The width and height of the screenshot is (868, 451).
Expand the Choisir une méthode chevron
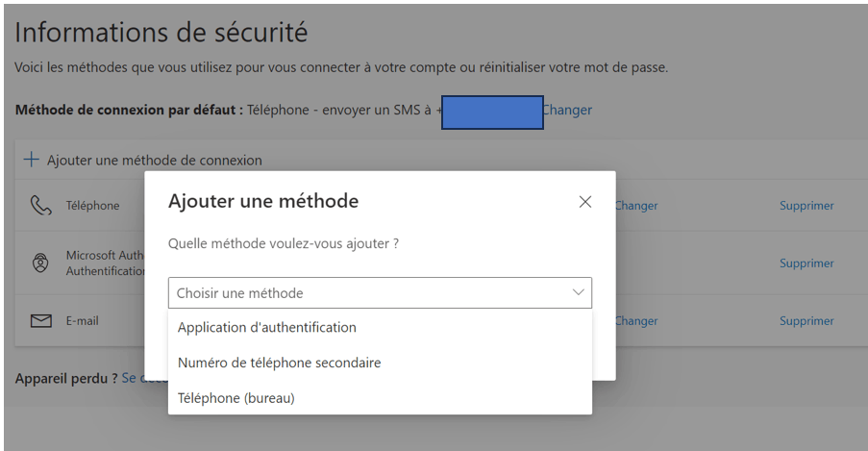coord(579,292)
